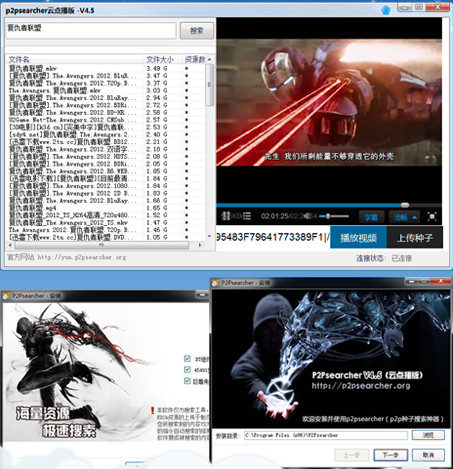This screenshot has height=469, width=453.
Task: Click the blue skin icon in title bar
Action: point(386,10)
